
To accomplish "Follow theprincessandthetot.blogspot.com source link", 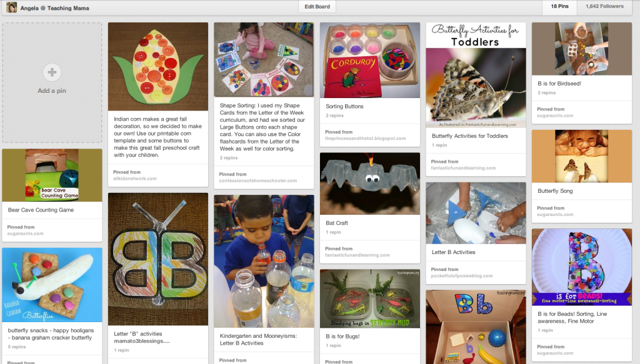I will pos(365,138).
